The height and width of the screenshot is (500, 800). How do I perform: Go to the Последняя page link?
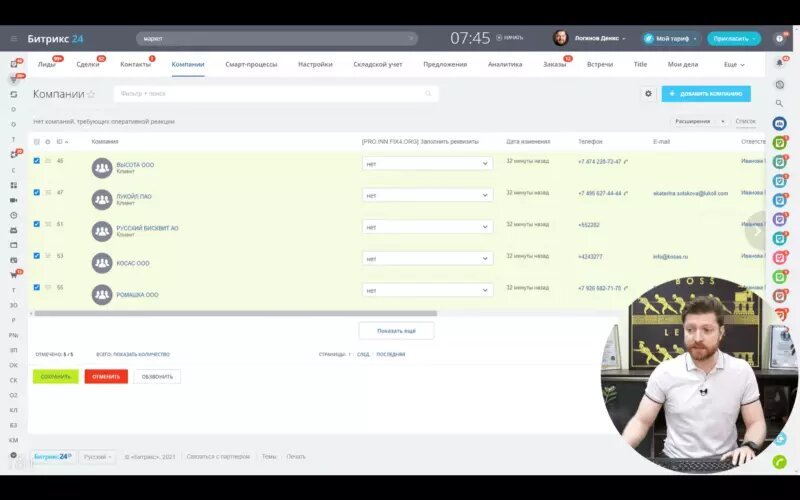tap(391, 354)
